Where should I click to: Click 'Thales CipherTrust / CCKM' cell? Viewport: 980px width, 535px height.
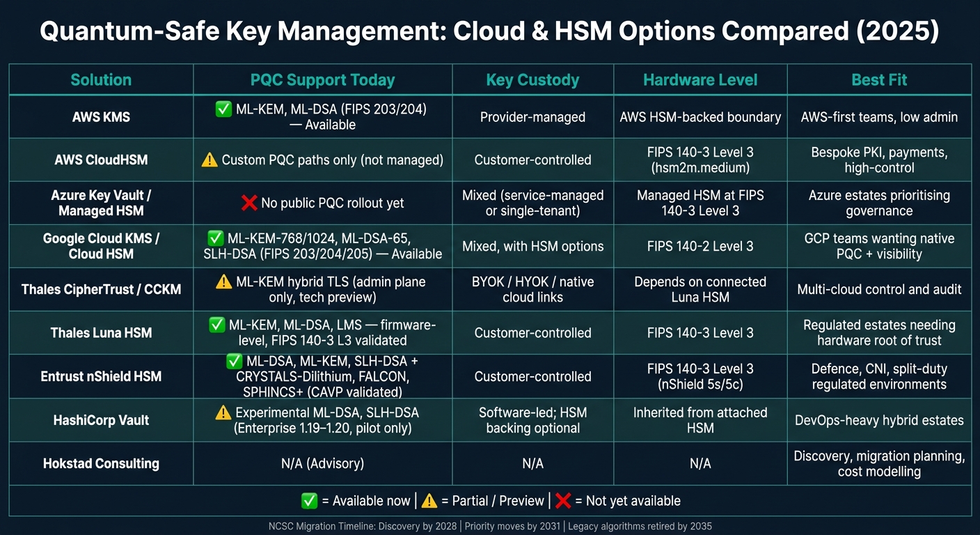pos(101,289)
